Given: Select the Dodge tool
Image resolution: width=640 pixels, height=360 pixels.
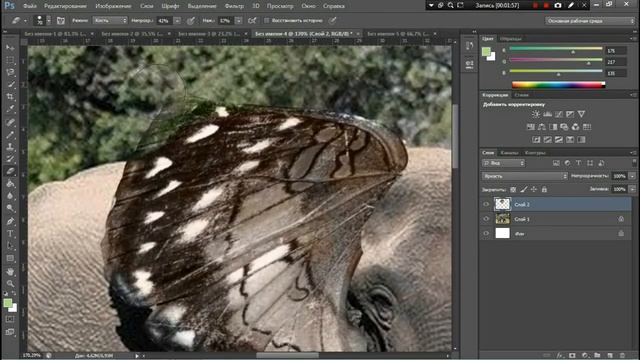Looking at the screenshot, I should pyautogui.click(x=10, y=209).
